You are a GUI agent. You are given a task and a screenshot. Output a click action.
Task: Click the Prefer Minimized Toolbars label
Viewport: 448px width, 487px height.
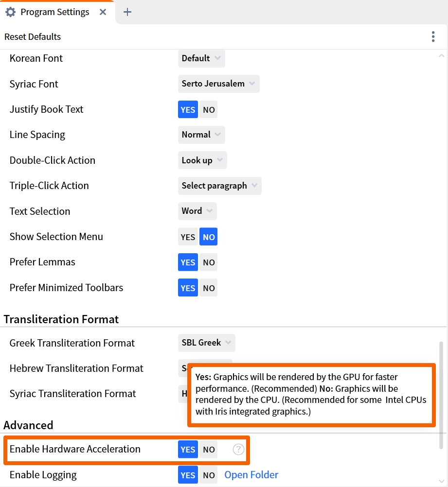click(66, 288)
